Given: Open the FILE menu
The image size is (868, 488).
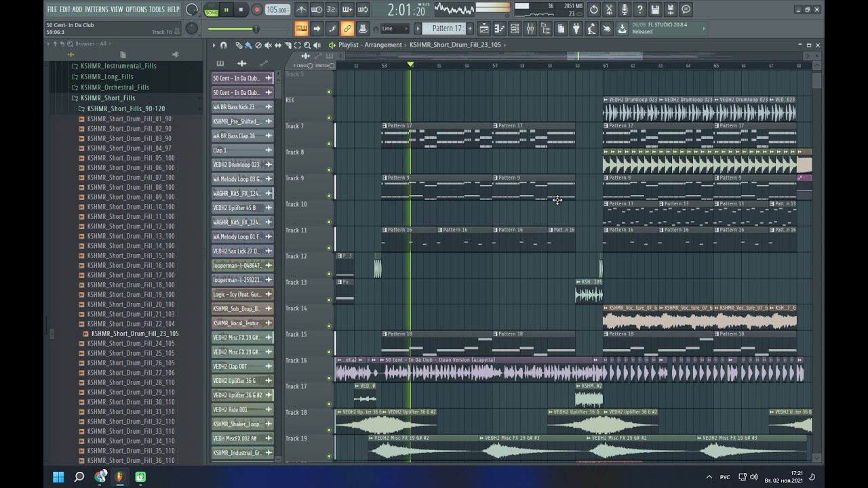Looking at the screenshot, I should click(x=52, y=9).
